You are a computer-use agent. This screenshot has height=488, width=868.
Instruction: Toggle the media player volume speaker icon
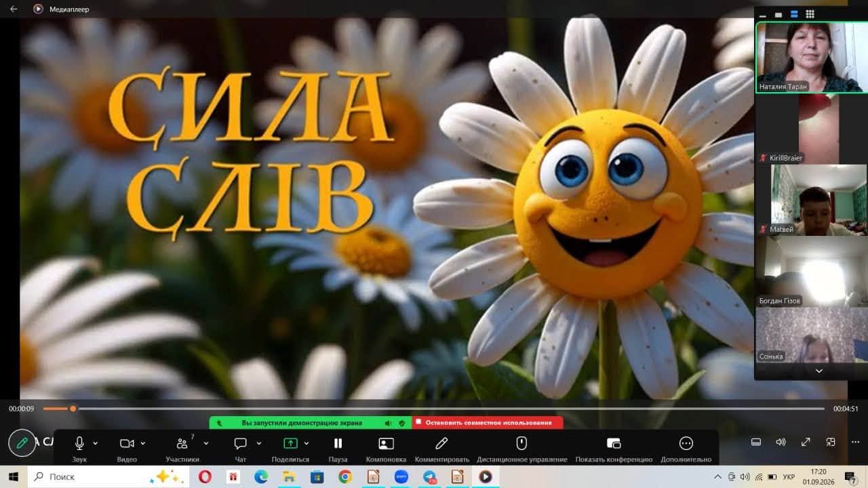click(x=781, y=442)
